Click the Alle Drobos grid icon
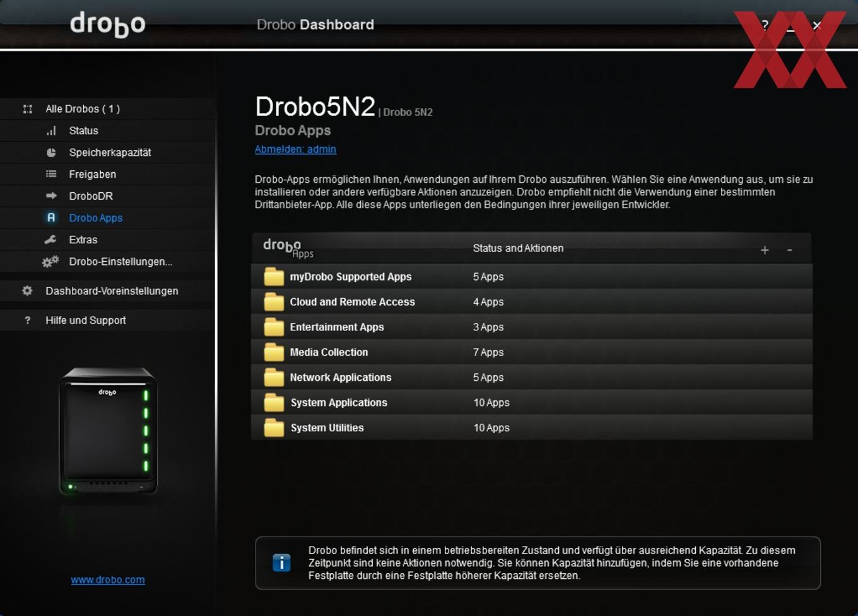858x616 pixels. (x=28, y=109)
